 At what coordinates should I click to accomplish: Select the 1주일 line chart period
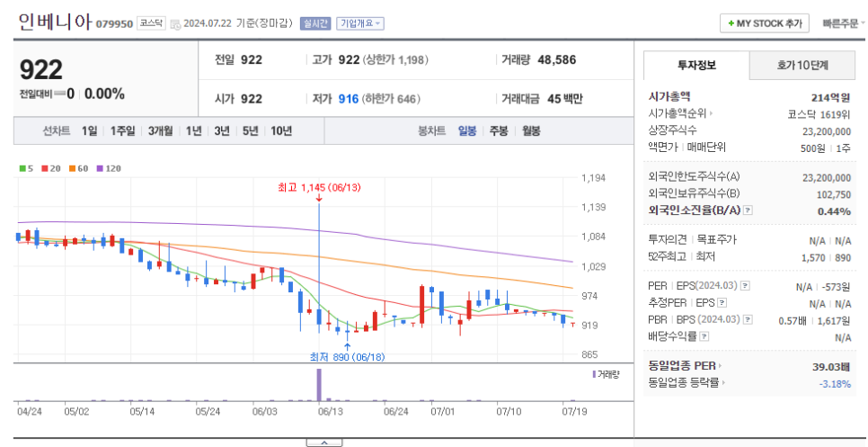[122, 131]
